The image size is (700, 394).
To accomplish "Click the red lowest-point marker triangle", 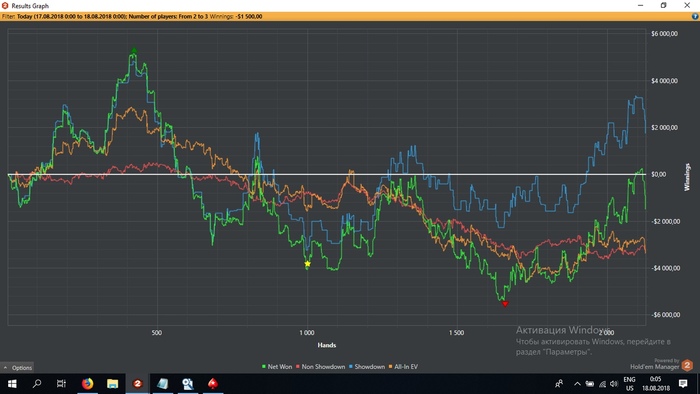I will [505, 304].
